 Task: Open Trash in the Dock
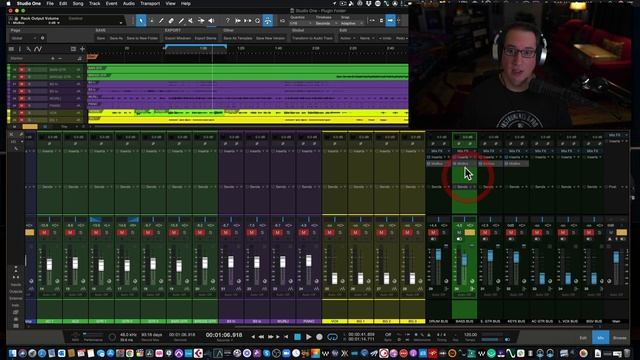tap(626, 353)
